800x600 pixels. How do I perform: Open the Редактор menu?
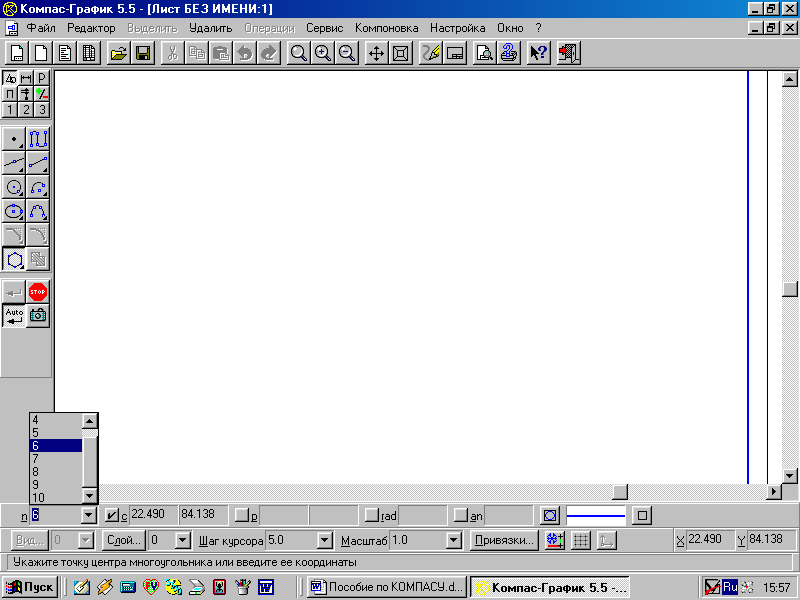[x=91, y=29]
